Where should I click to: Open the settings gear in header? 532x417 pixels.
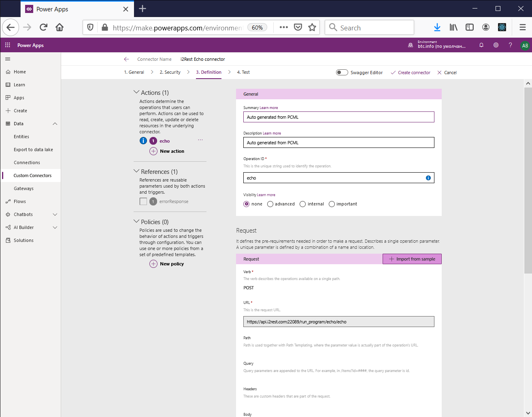pyautogui.click(x=496, y=45)
